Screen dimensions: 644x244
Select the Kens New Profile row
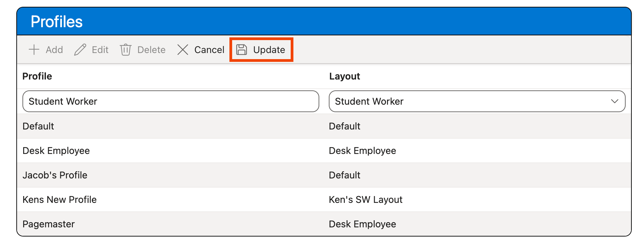click(60, 199)
